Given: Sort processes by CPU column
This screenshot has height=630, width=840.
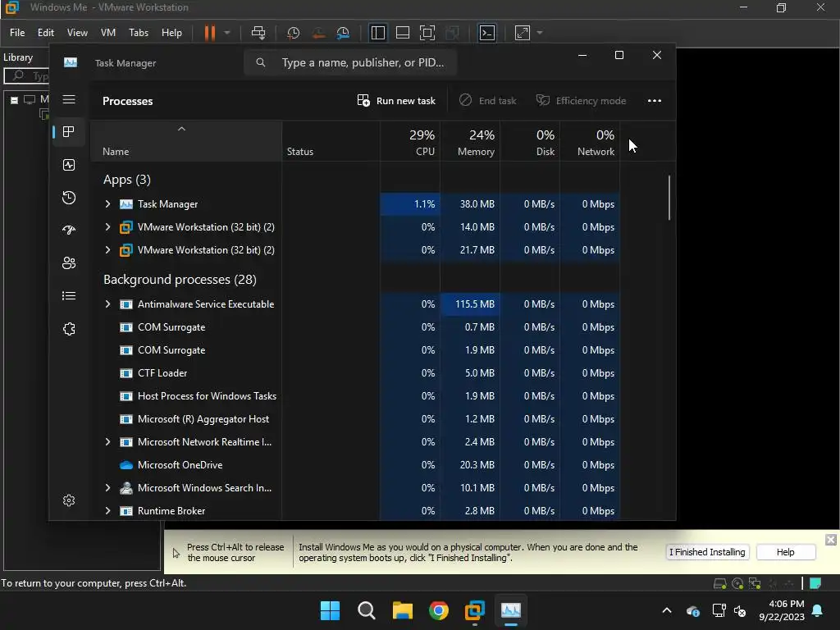Looking at the screenshot, I should coord(410,141).
